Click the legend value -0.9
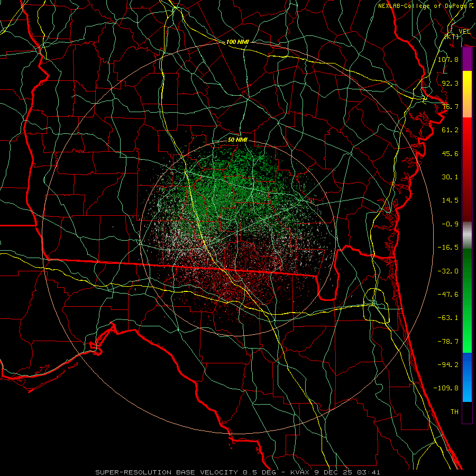 pos(450,224)
